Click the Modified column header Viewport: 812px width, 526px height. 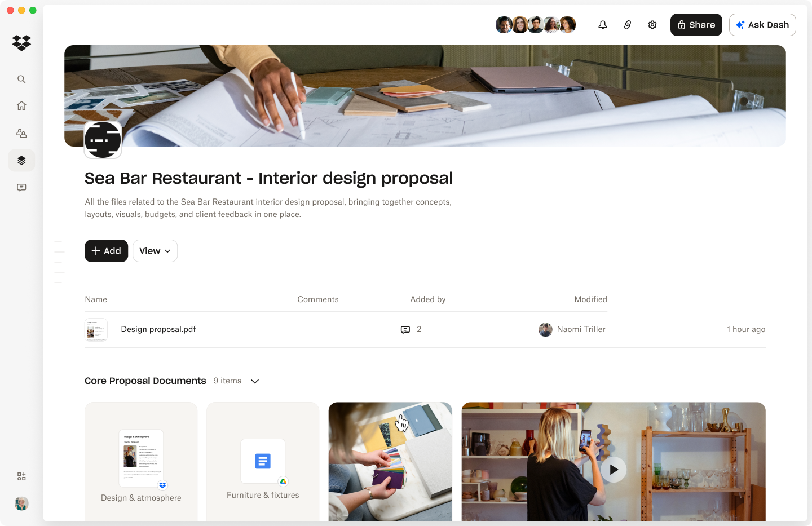tap(590, 299)
